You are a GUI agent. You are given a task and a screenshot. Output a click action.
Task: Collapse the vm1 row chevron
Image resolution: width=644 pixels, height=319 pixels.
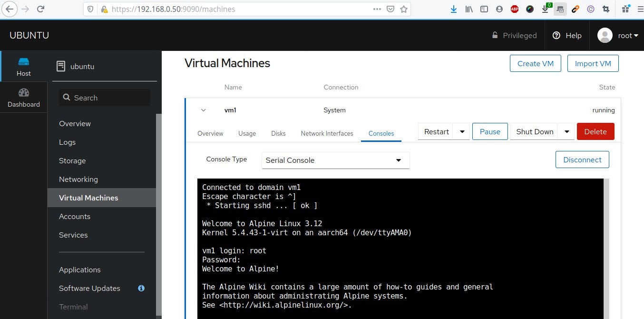click(204, 110)
